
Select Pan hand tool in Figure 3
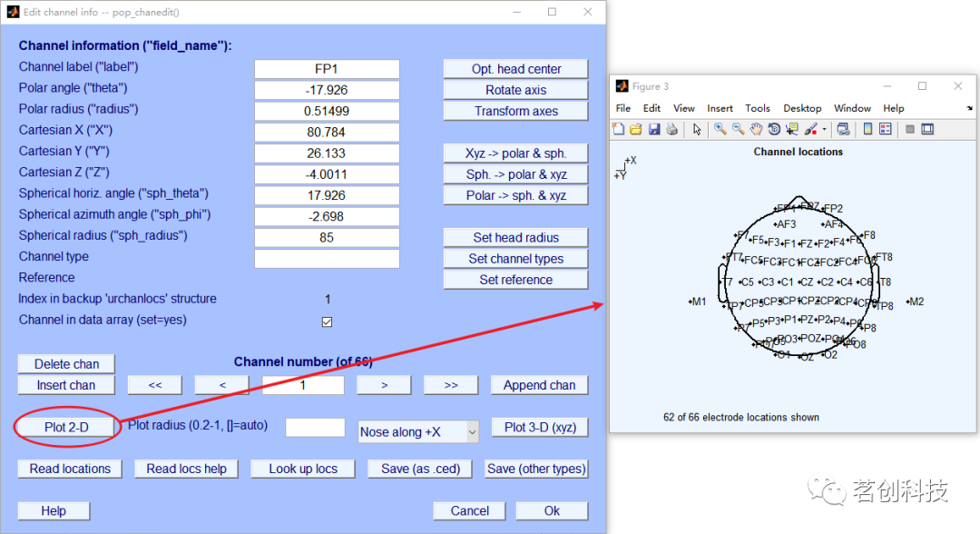(x=756, y=129)
